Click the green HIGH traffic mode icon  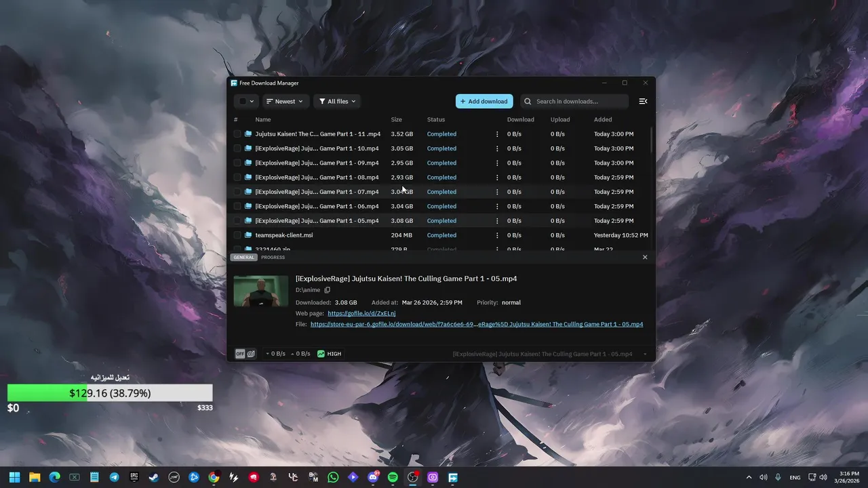[x=321, y=354]
